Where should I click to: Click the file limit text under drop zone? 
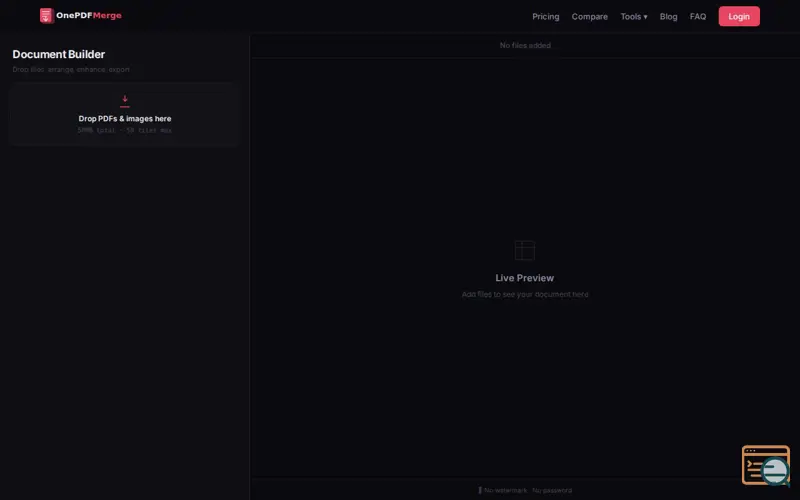124,131
